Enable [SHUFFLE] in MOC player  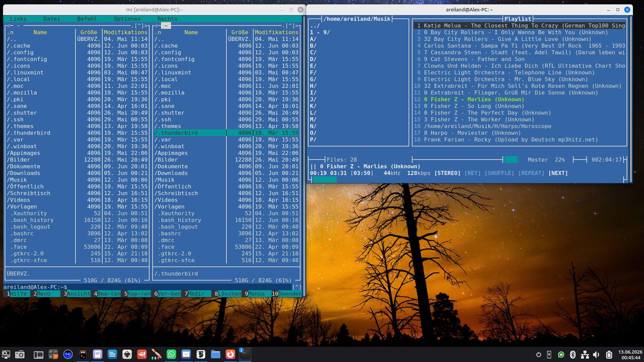499,173
